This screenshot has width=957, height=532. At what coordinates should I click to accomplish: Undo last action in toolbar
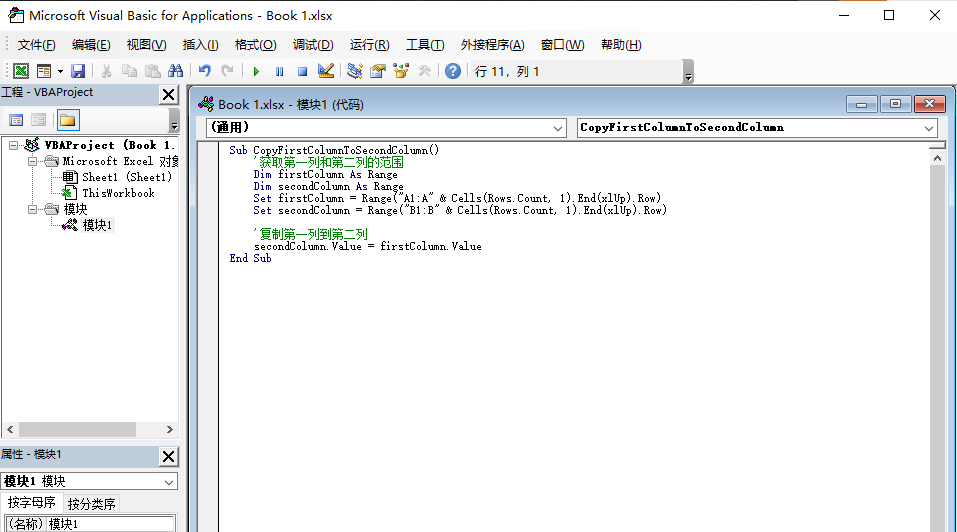tap(204, 71)
